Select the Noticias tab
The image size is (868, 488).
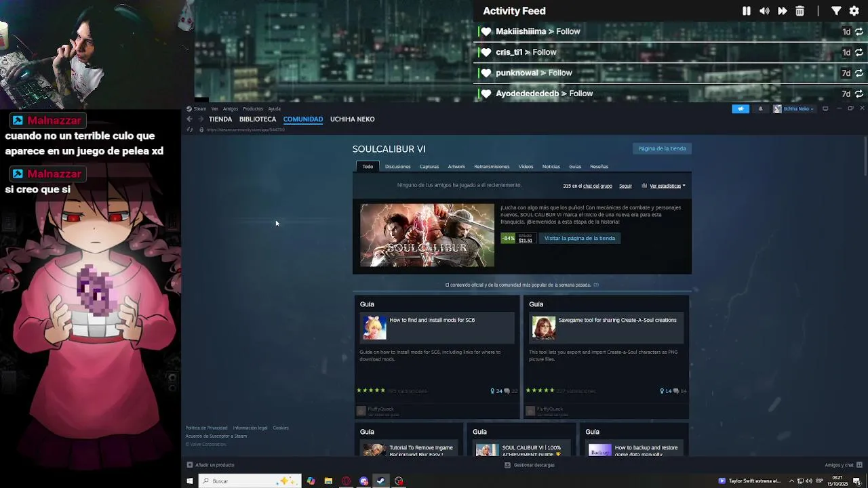click(x=551, y=167)
